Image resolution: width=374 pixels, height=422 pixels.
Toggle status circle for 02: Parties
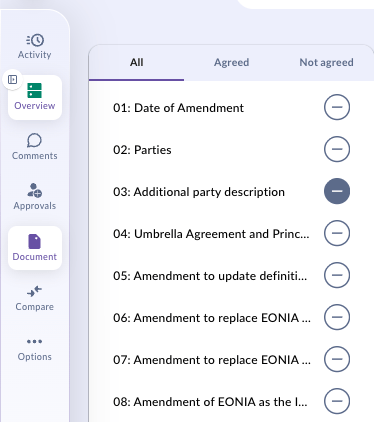point(337,149)
